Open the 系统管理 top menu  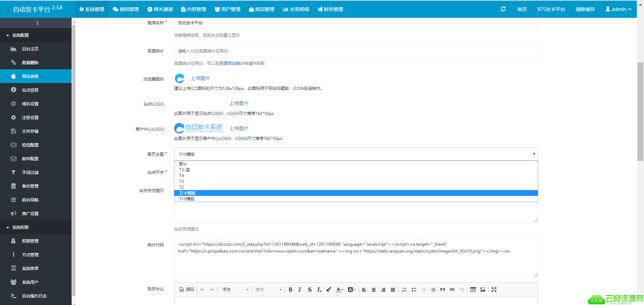pos(92,9)
